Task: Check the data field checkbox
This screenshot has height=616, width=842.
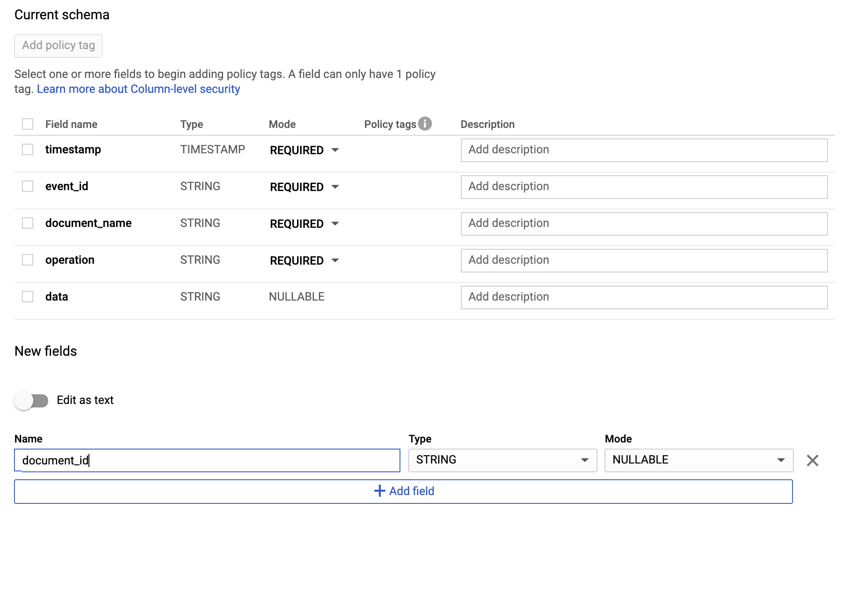Action: coord(28,297)
